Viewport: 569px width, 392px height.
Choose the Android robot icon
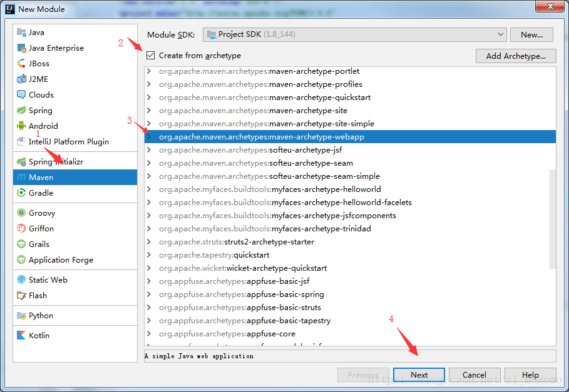tap(21, 126)
